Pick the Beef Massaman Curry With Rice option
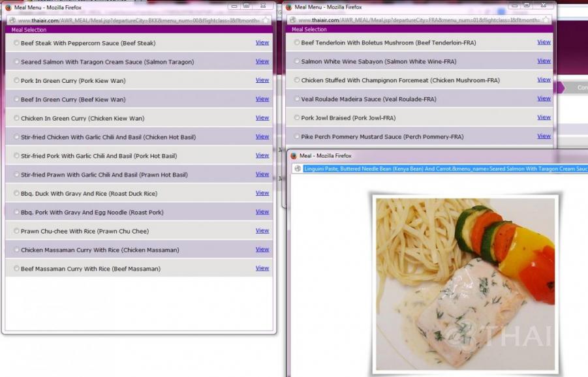Image resolution: width=588 pixels, height=377 pixels. coord(16,269)
